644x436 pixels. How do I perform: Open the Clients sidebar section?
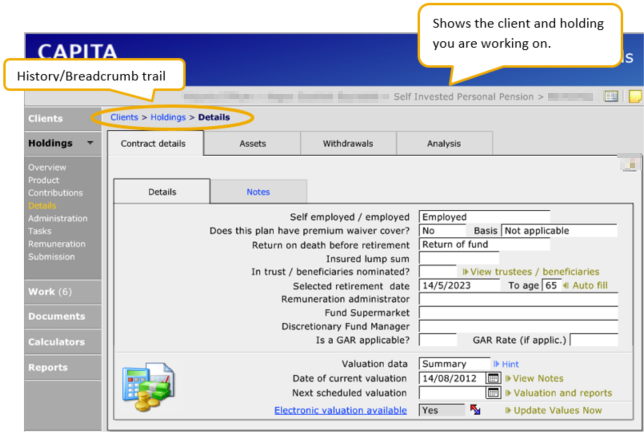pos(63,119)
